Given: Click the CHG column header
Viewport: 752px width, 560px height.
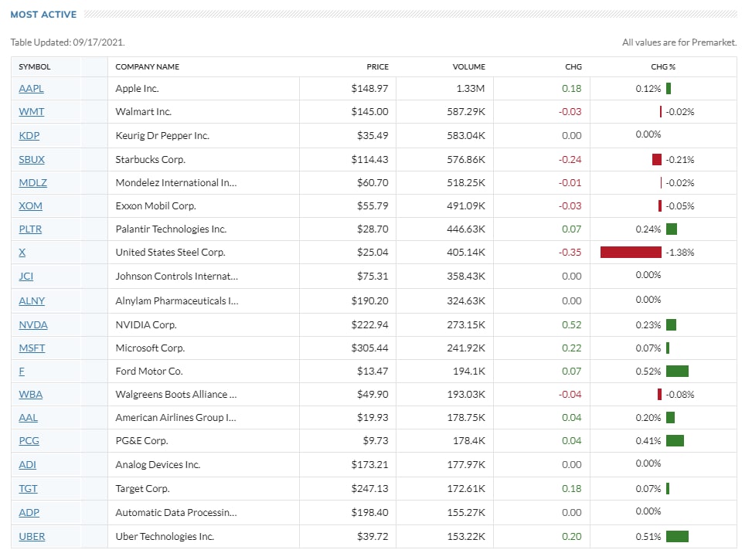Looking at the screenshot, I should (573, 66).
